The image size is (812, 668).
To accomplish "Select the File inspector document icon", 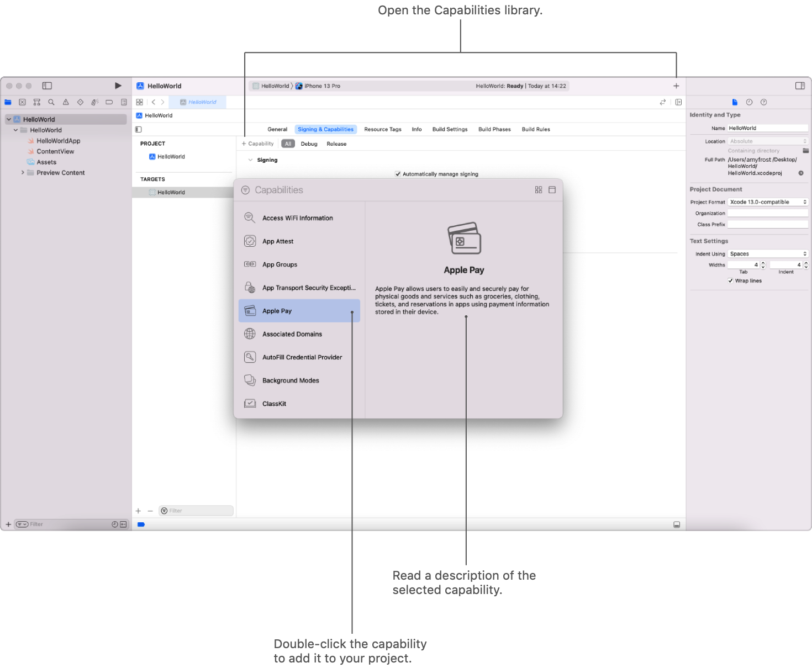I will (x=735, y=102).
